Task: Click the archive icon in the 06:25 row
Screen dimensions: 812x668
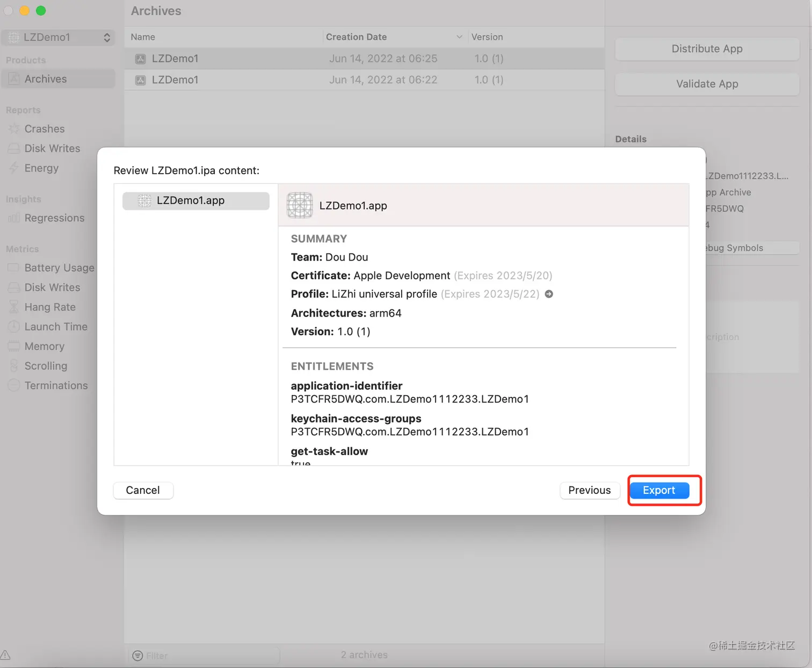Action: tap(140, 59)
